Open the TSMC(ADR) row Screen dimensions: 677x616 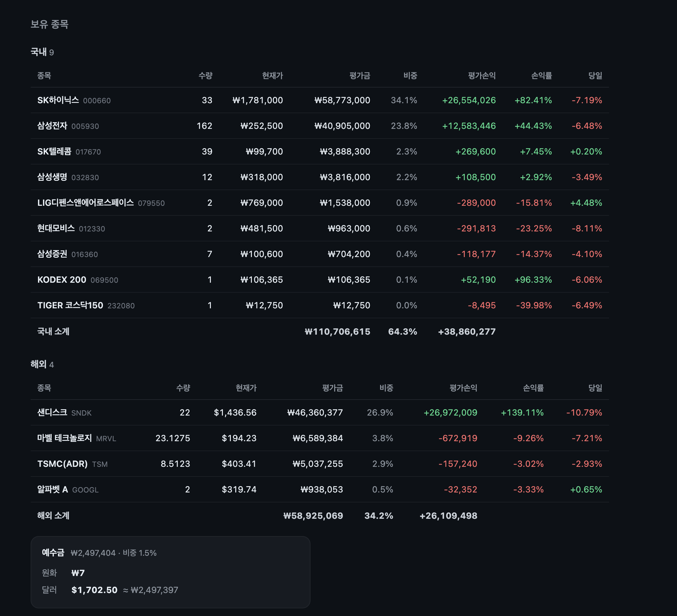tap(320, 463)
